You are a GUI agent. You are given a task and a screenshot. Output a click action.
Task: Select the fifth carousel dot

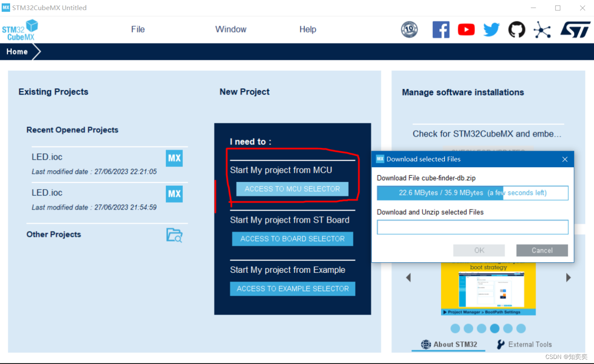[x=508, y=329]
